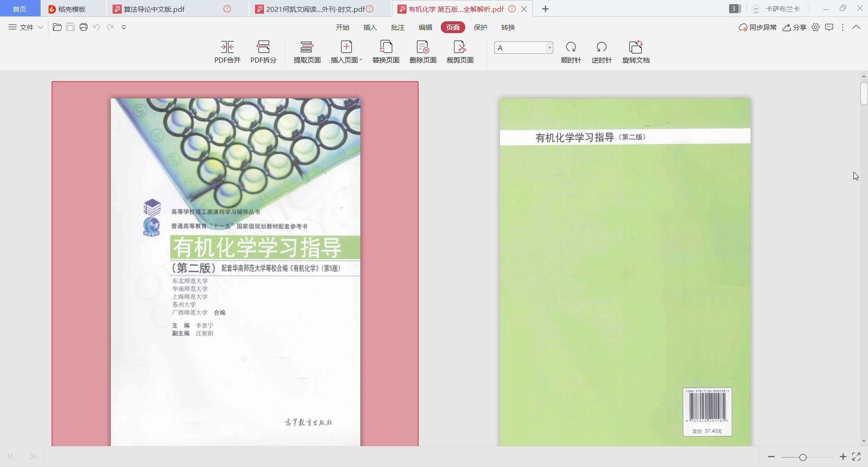Open the user account 卡萨布兰卡

click(776, 9)
